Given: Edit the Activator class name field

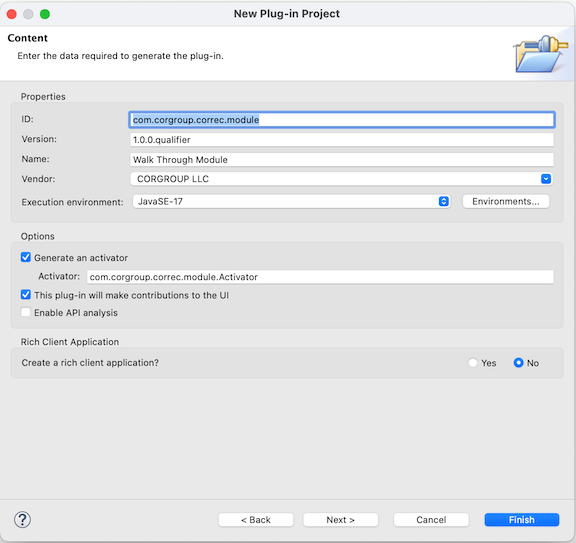Looking at the screenshot, I should point(320,277).
